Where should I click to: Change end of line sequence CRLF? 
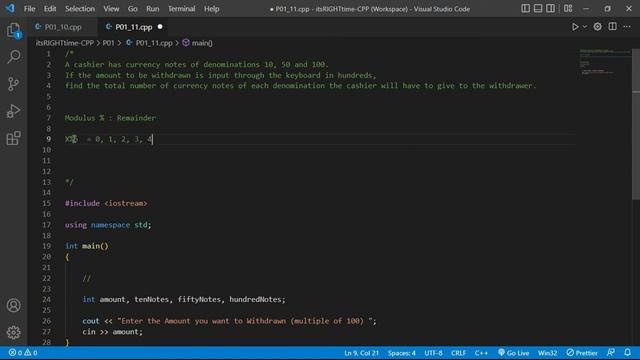tap(458, 353)
